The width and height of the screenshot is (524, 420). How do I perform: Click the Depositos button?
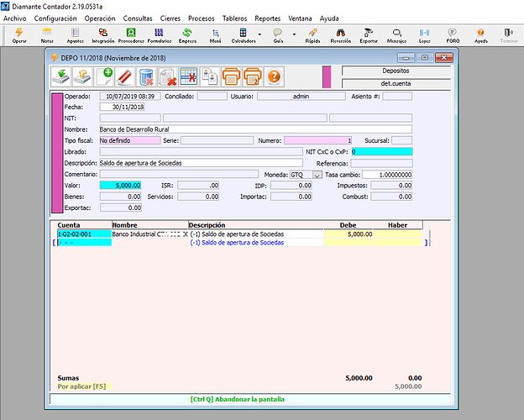pyautogui.click(x=396, y=71)
